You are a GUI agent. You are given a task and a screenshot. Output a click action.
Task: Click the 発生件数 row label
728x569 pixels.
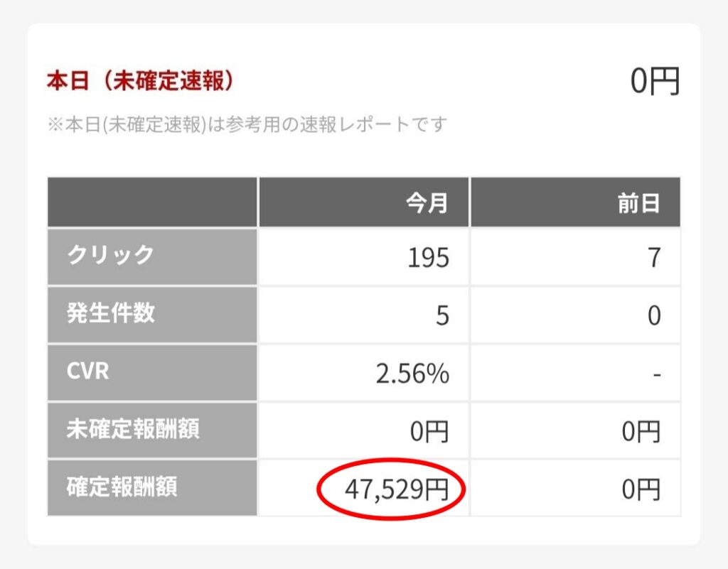tap(110, 313)
